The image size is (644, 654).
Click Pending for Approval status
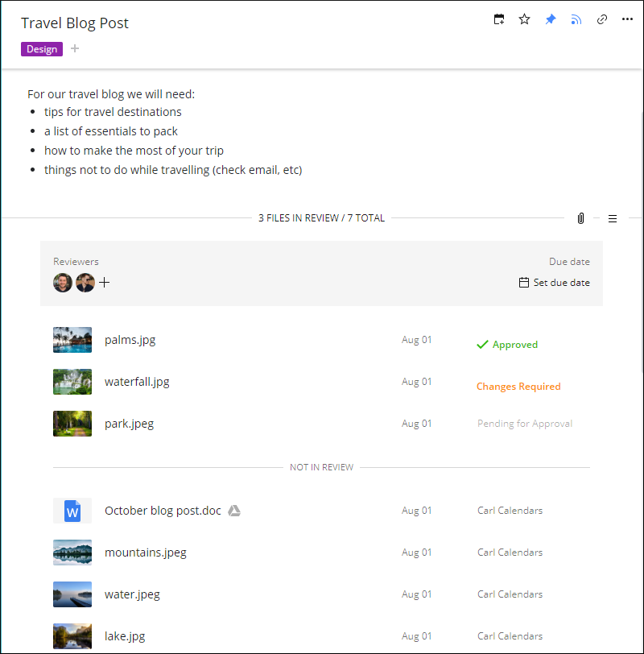pyautogui.click(x=525, y=424)
